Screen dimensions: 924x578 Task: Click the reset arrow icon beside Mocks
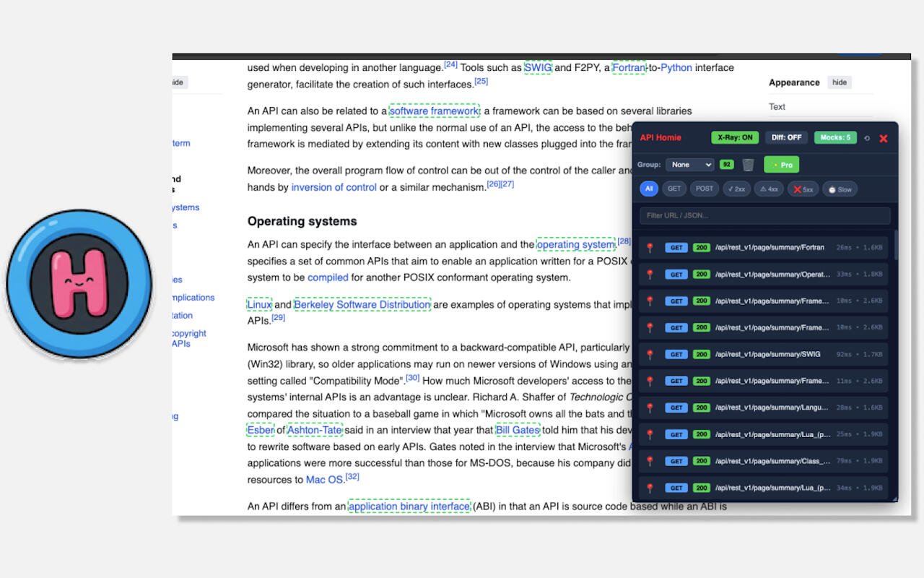click(x=867, y=138)
